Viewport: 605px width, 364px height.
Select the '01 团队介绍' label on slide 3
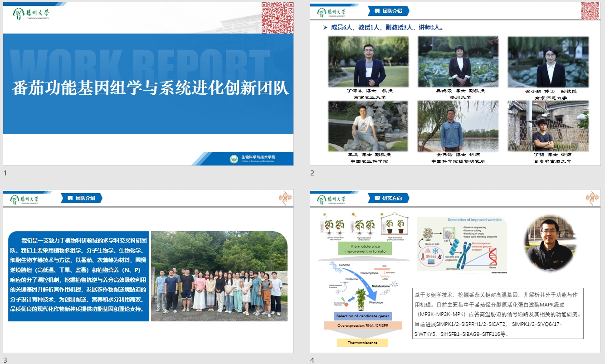pyautogui.click(x=82, y=198)
